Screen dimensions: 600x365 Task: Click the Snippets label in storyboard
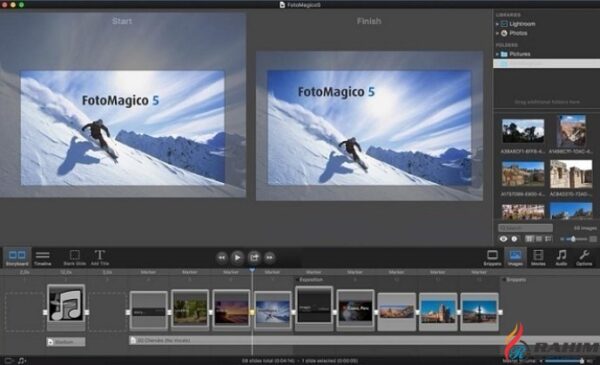pos(516,280)
